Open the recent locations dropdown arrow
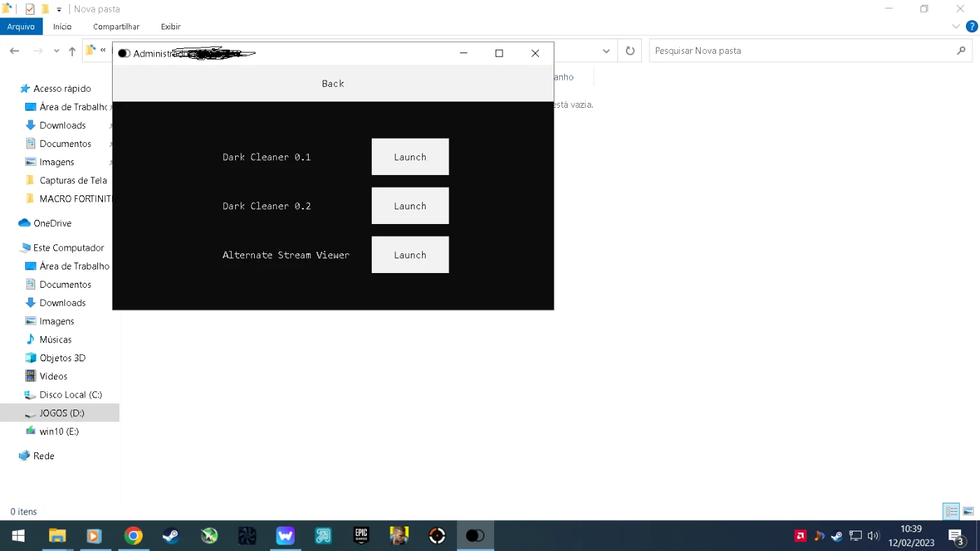This screenshot has width=980, height=551. pyautogui.click(x=56, y=51)
